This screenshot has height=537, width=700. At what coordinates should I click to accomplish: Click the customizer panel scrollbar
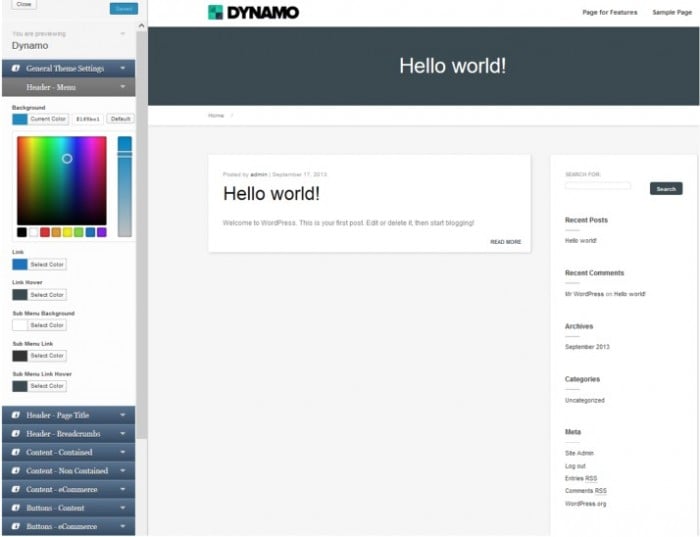coord(142,234)
